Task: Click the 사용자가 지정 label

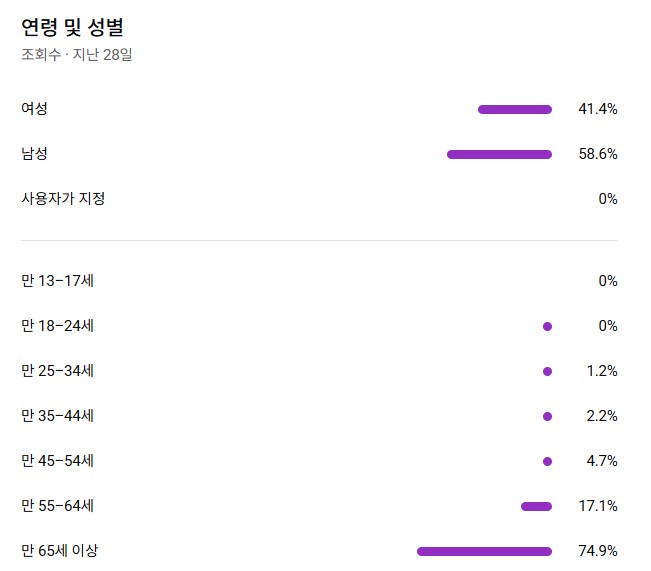Action: click(63, 199)
